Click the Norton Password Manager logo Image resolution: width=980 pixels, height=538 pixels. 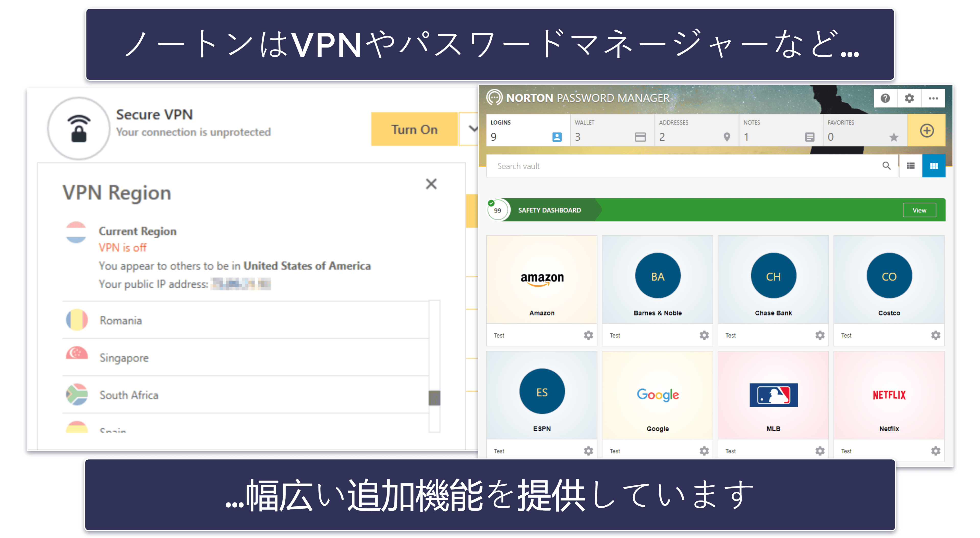click(494, 97)
